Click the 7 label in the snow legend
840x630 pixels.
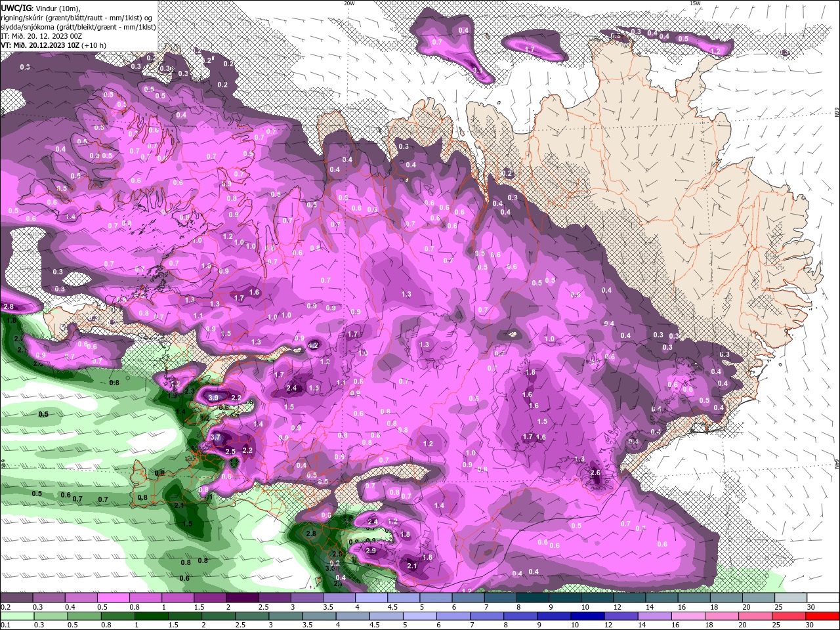point(485,607)
